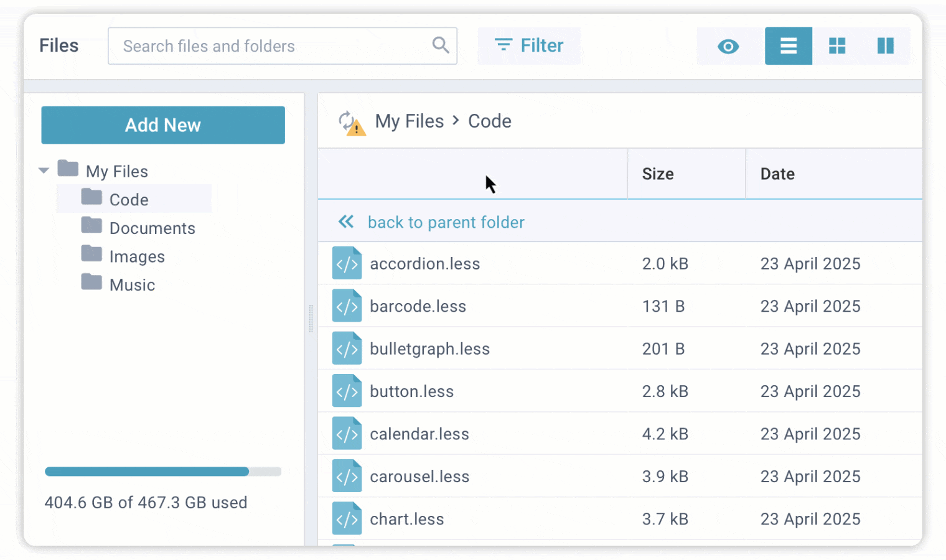
Task: Go back to parent folder
Action: (x=446, y=222)
